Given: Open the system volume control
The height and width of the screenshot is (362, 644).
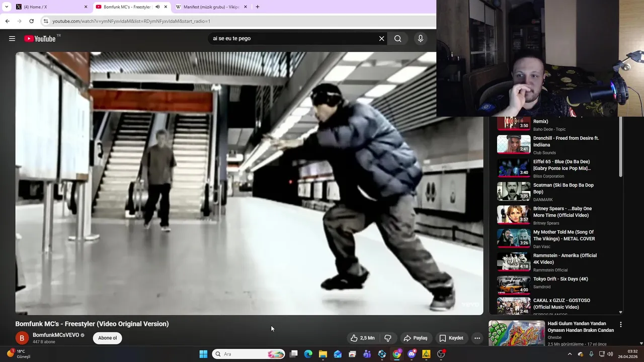Looking at the screenshot, I should coord(610,354).
